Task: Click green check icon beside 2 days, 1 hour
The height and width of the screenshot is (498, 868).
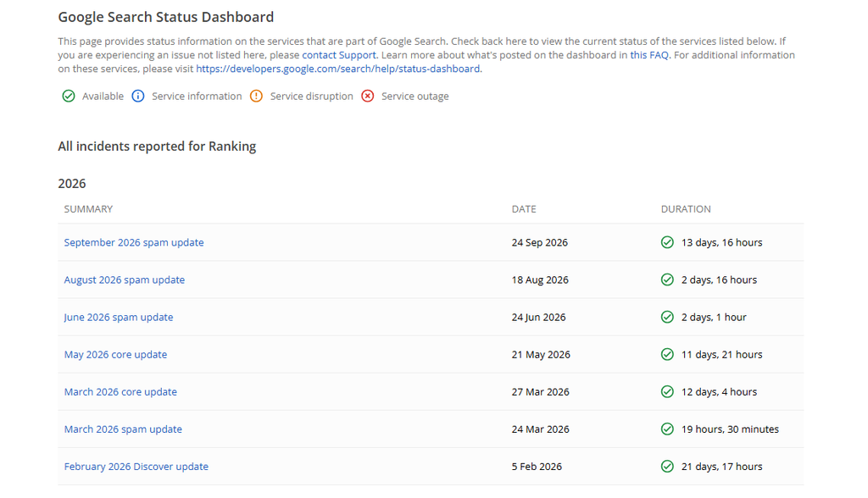Action: click(x=668, y=317)
